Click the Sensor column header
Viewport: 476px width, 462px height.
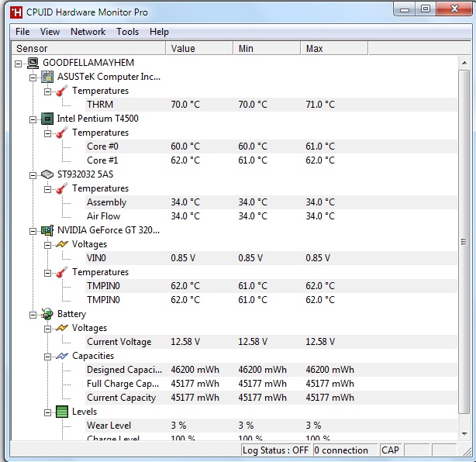click(88, 49)
